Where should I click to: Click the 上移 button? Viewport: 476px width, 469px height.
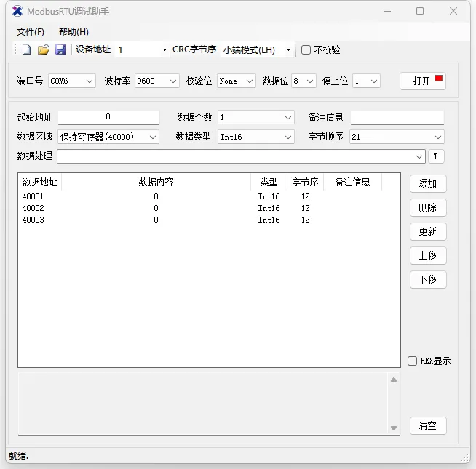[x=428, y=255]
